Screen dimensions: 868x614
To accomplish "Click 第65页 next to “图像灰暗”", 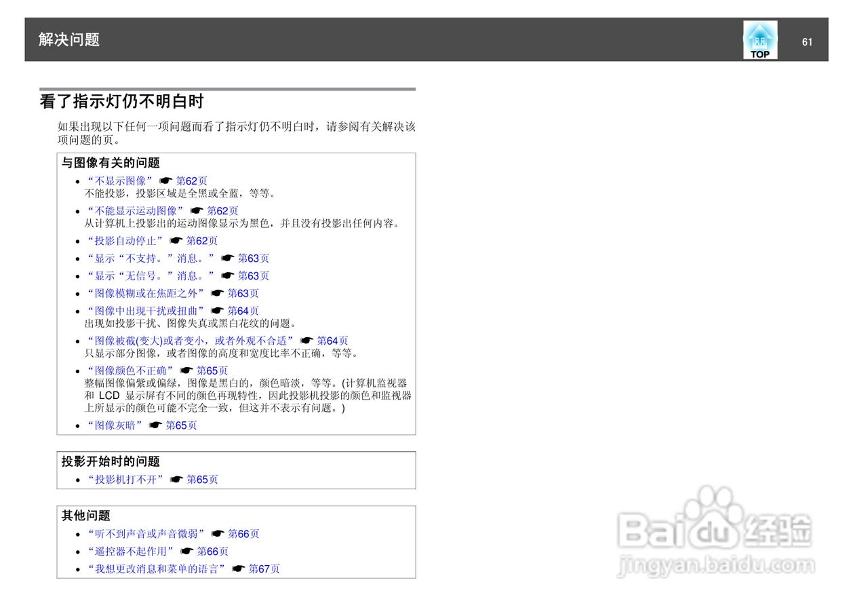I will click(182, 425).
